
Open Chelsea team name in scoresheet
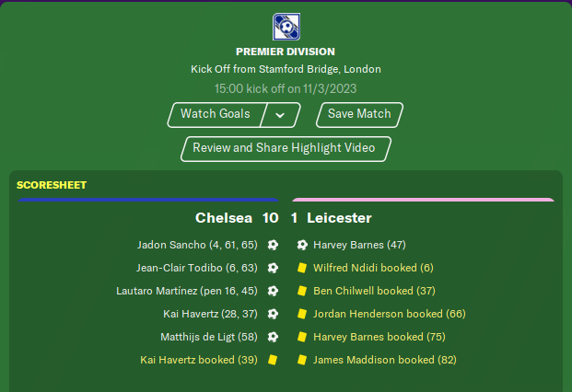pos(224,218)
